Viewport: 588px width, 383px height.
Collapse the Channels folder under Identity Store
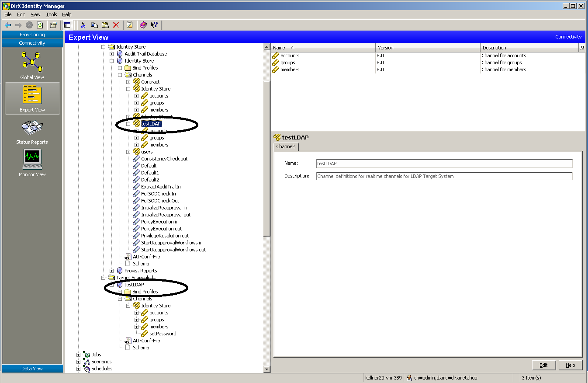click(x=120, y=74)
